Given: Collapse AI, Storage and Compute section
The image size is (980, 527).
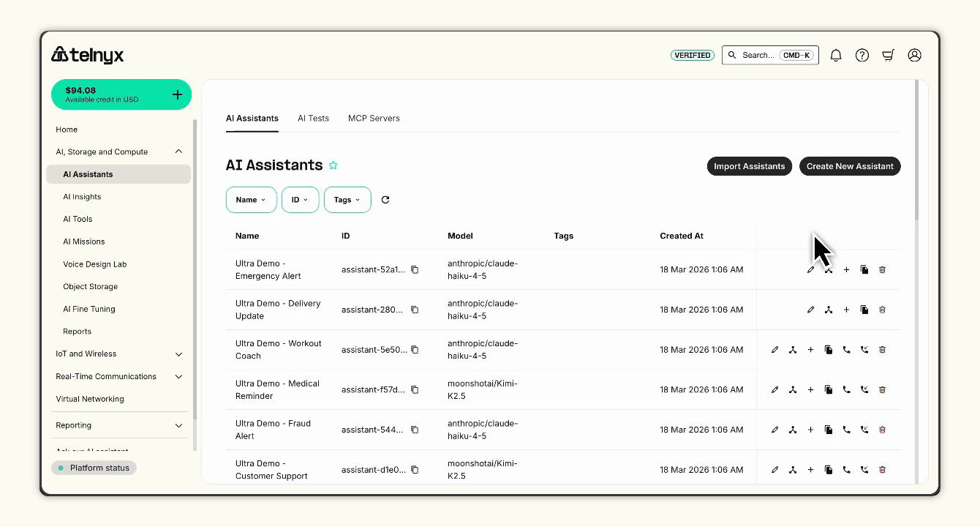Looking at the screenshot, I should pyautogui.click(x=178, y=152).
